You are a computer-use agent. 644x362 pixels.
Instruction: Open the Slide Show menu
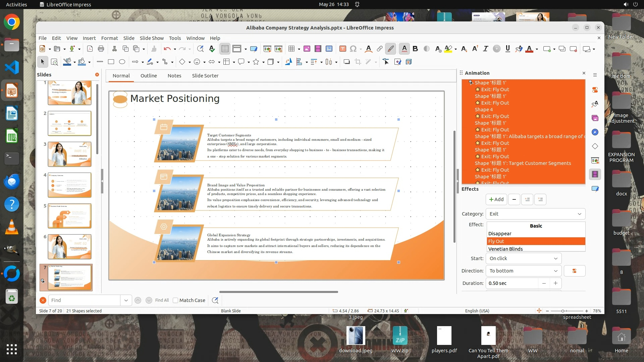(x=152, y=38)
